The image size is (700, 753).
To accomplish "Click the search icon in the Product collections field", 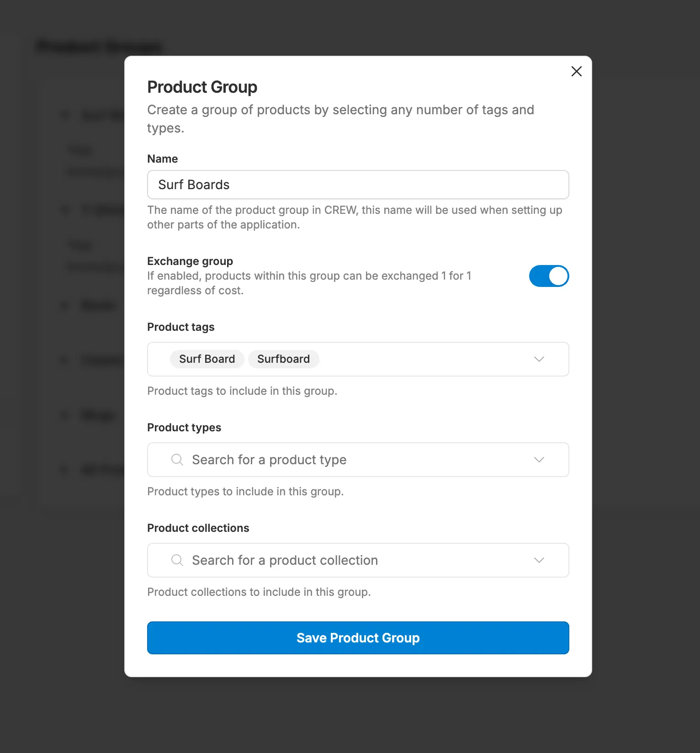I will click(177, 560).
